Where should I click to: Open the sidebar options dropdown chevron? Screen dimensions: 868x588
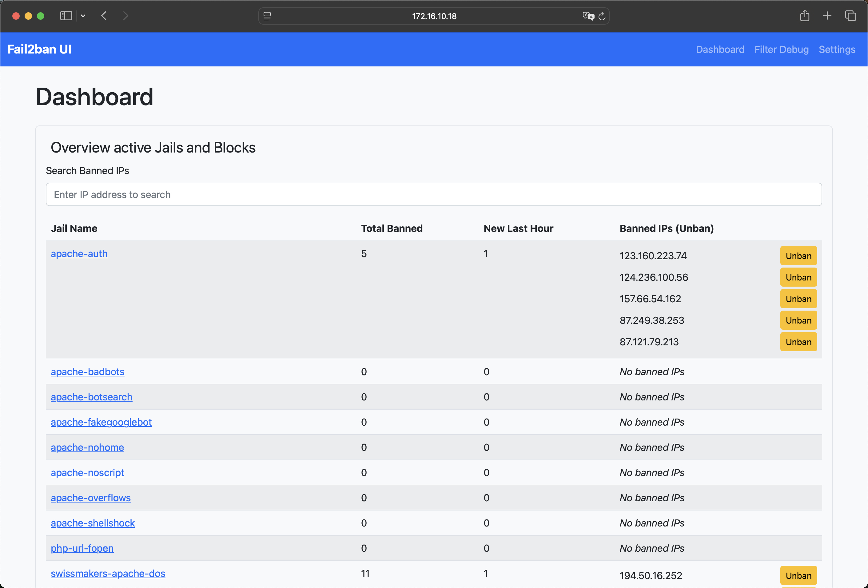click(x=83, y=16)
